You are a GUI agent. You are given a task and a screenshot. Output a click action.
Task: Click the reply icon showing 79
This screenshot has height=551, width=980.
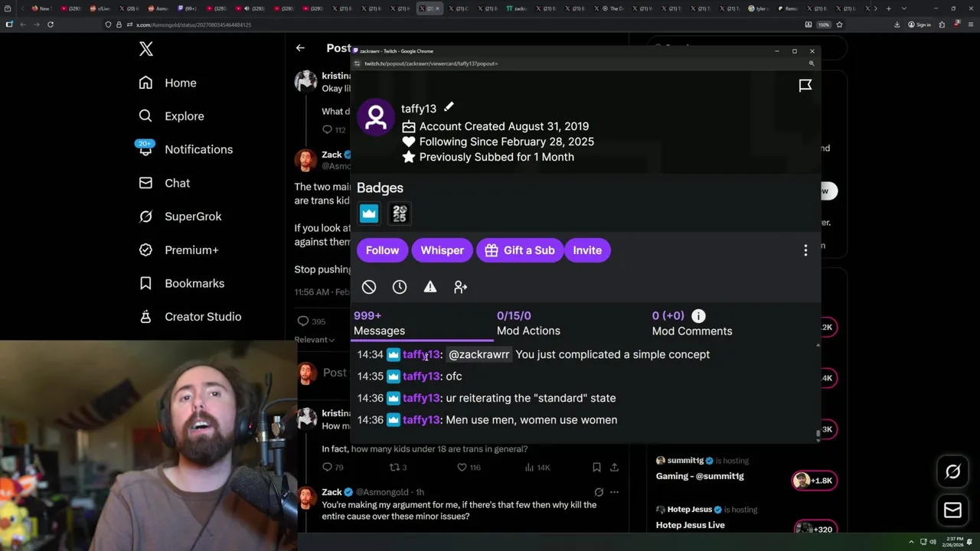pyautogui.click(x=327, y=467)
